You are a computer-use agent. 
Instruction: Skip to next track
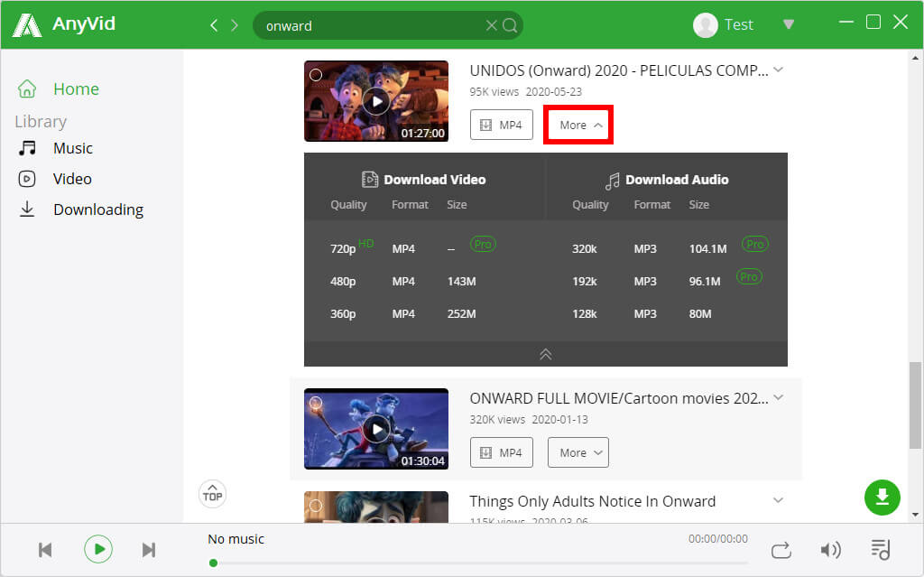(x=149, y=550)
